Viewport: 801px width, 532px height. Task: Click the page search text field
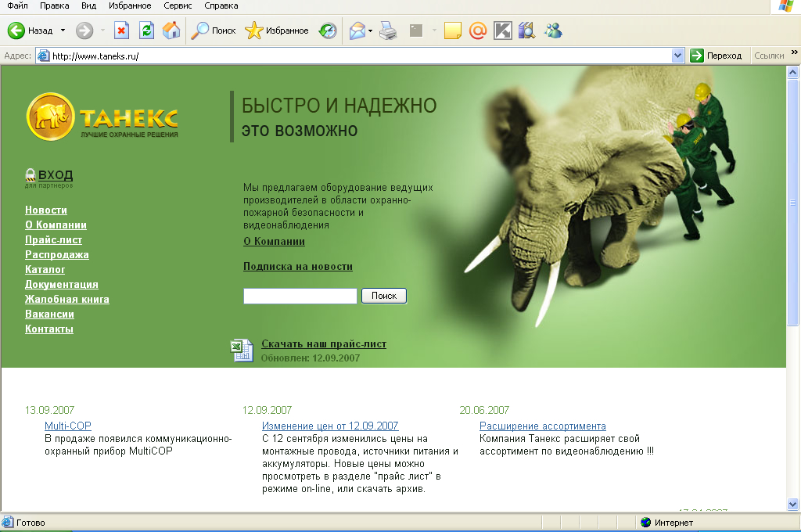click(x=300, y=296)
